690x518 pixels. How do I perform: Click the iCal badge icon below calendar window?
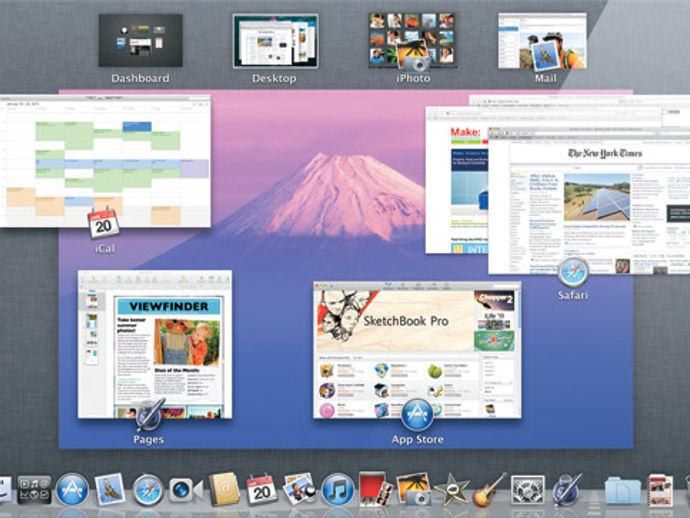[x=103, y=224]
